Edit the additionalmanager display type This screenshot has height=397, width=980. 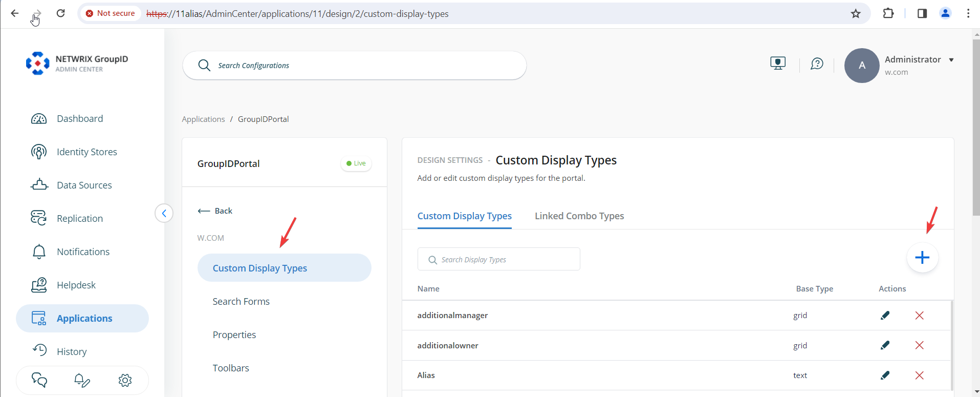pyautogui.click(x=885, y=316)
